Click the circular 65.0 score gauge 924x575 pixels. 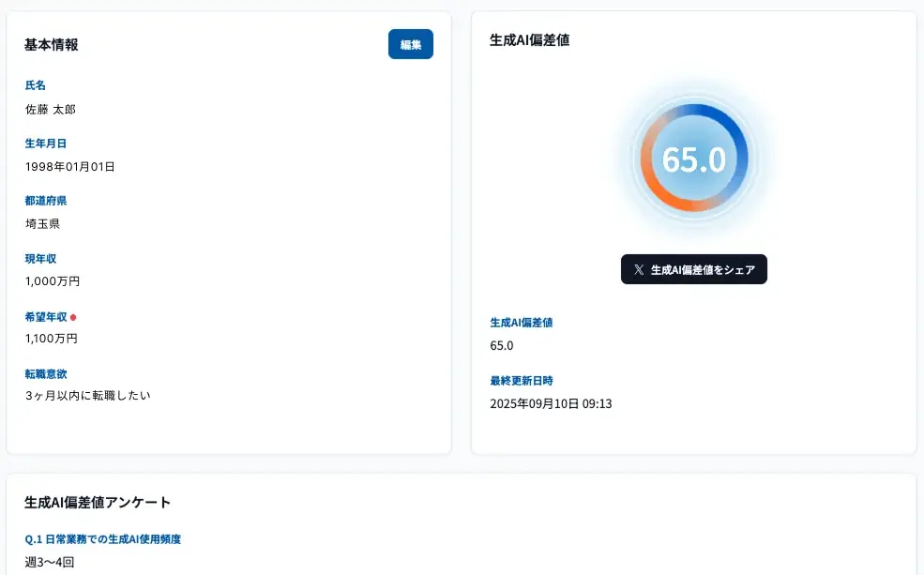pos(693,159)
